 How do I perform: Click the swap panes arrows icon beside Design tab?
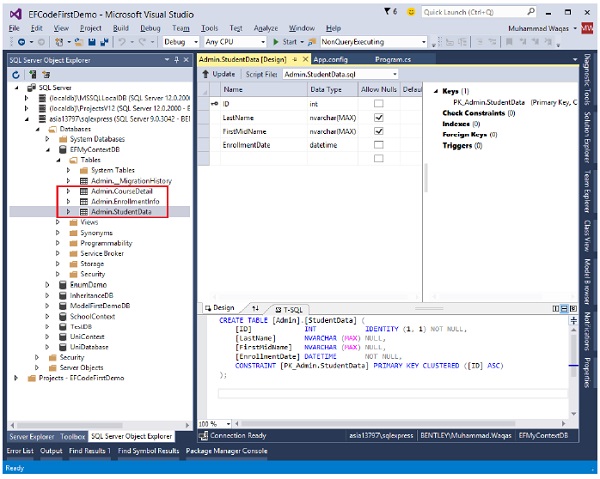[255, 308]
